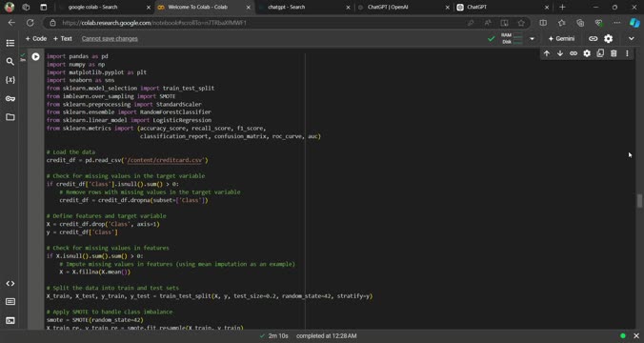
Task: Close the google colab - Search tab
Action: pyautogui.click(x=149, y=8)
